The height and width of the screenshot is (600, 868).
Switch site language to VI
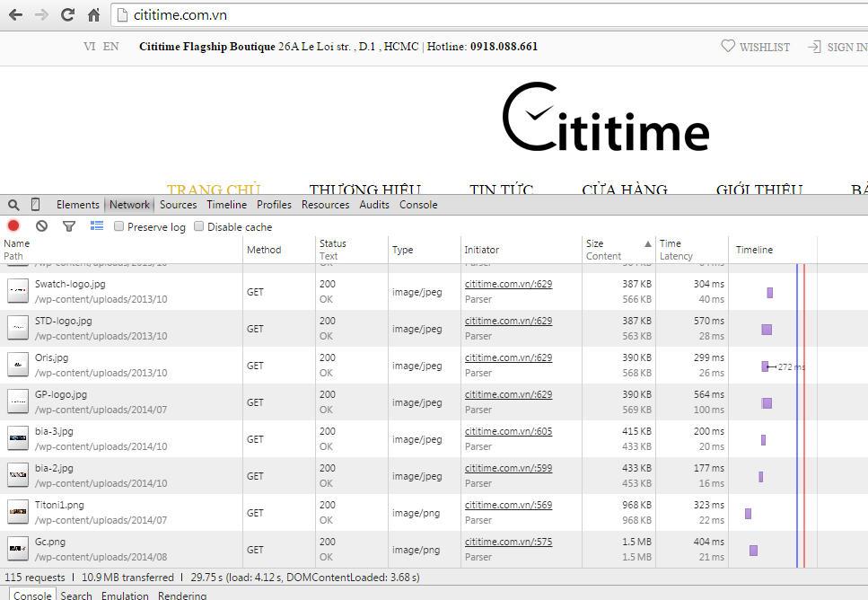[x=90, y=47]
